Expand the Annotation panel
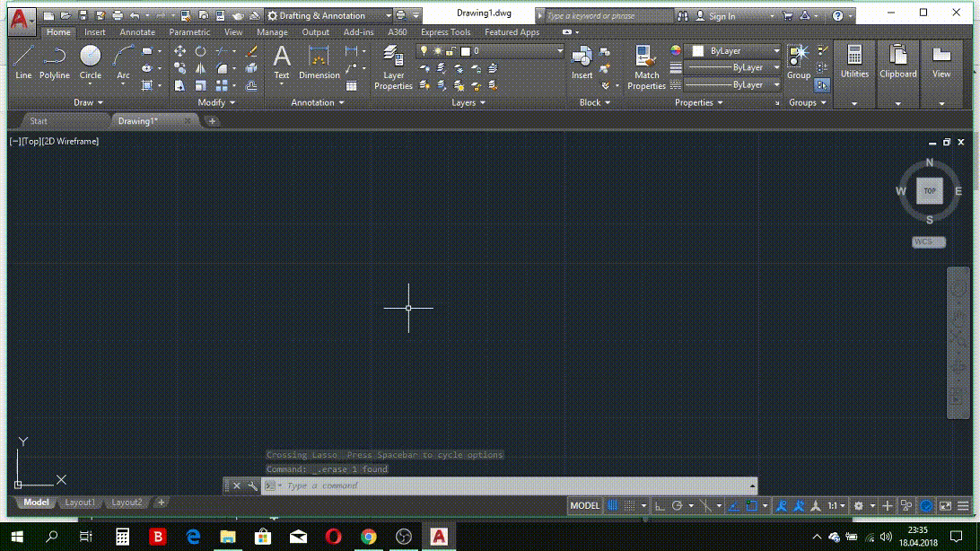Viewport: 980px width, 551px height. click(x=318, y=102)
